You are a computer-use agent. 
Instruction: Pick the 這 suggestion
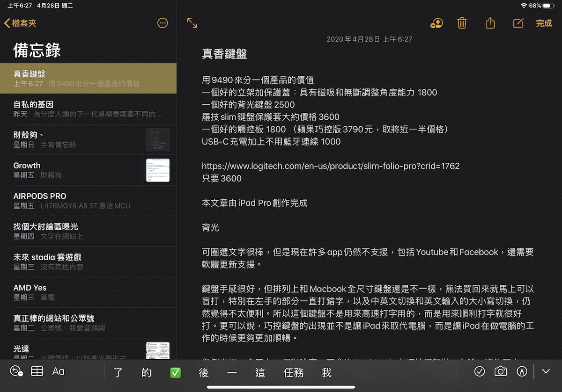tap(260, 372)
